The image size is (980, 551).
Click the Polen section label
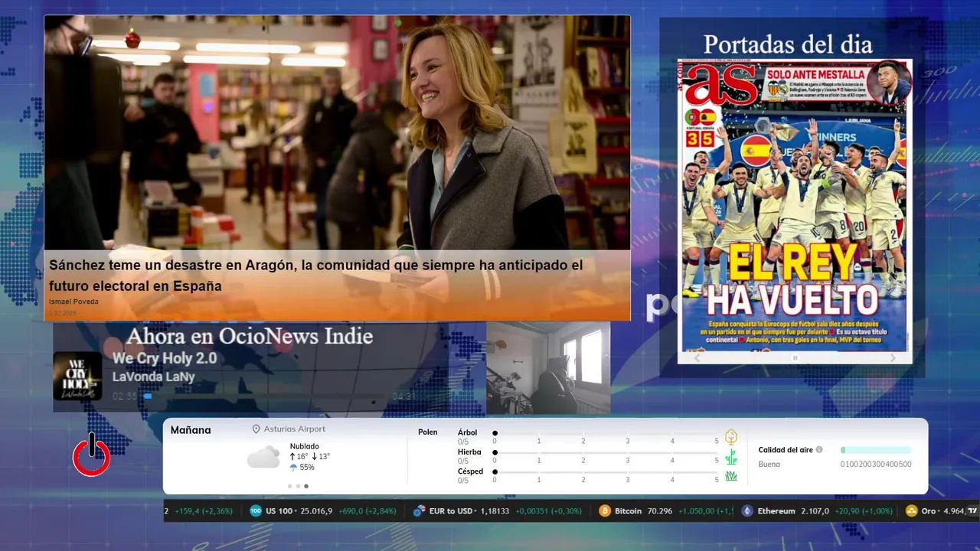click(428, 432)
